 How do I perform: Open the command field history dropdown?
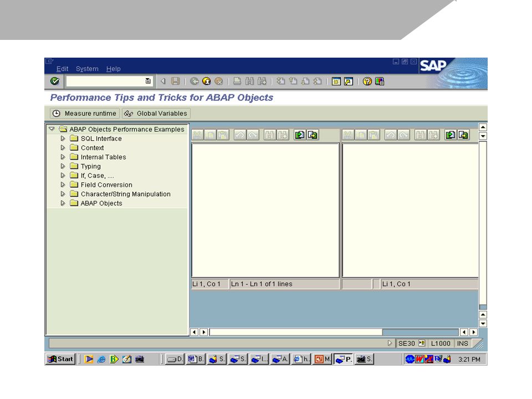(148, 81)
